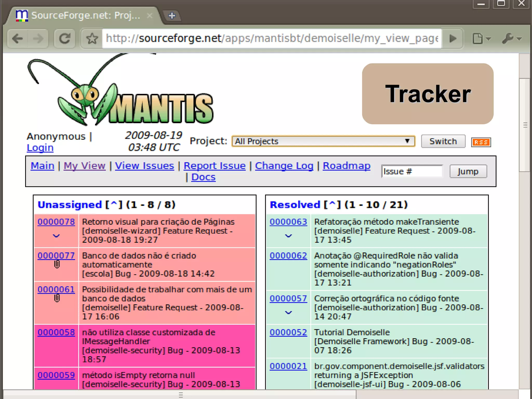Image resolution: width=532 pixels, height=399 pixels.
Task: Click the address bar URL
Action: [272, 39]
